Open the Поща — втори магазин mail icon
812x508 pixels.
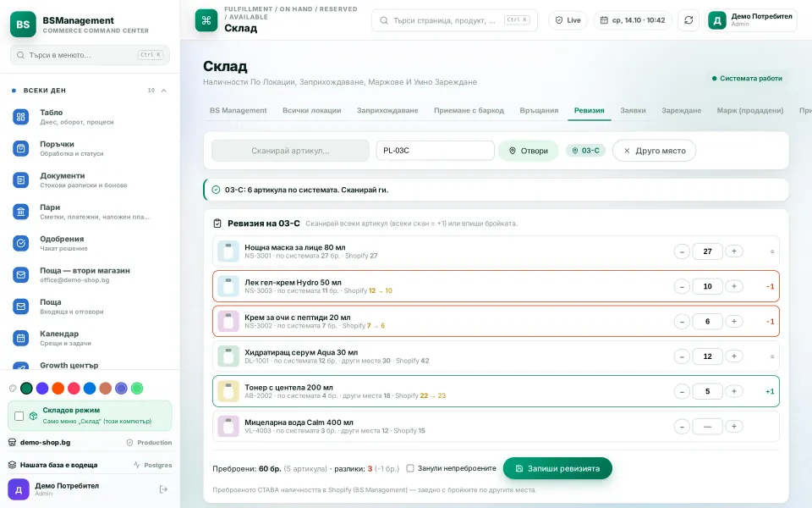[20, 274]
